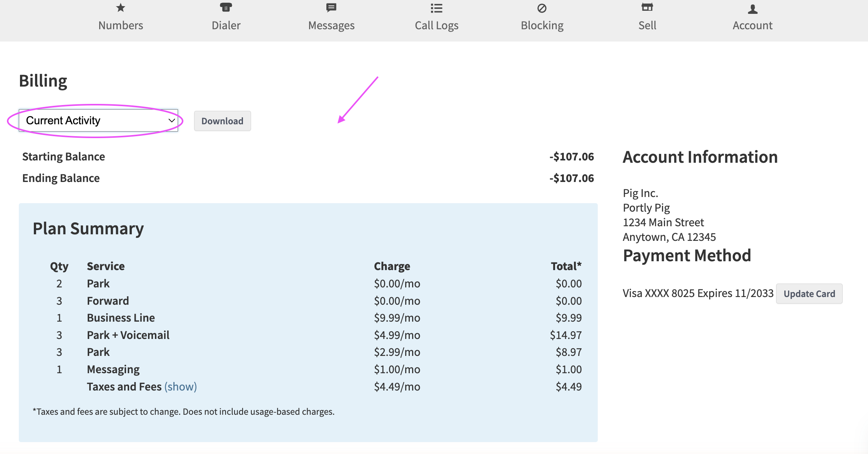Click the $4.49/mo taxes charge
The image size is (868, 454).
[397, 387]
